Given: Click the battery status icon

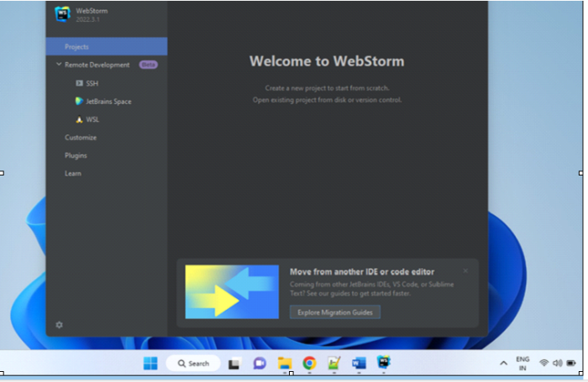Looking at the screenshot, I should (570, 363).
